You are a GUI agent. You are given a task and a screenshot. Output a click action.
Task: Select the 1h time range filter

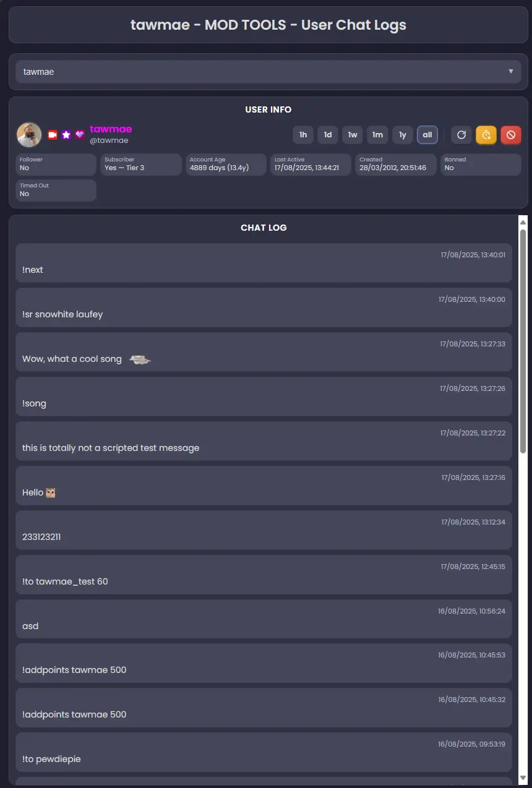pos(303,135)
